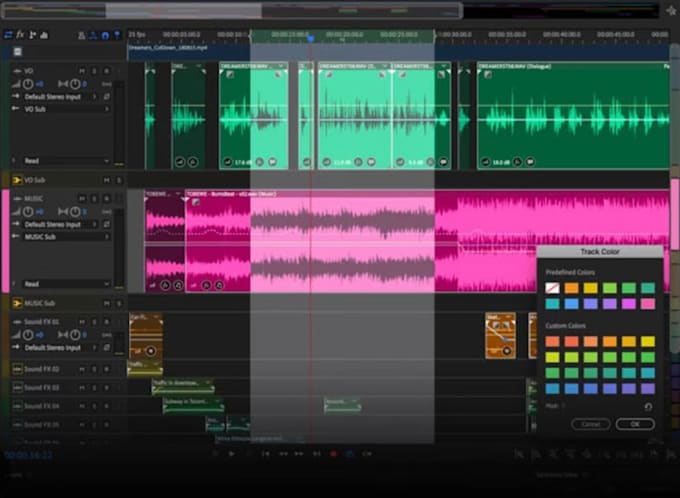Screen dimensions: 680x498
Task: Click the VO Sub bus track icon
Action: click(x=17, y=180)
